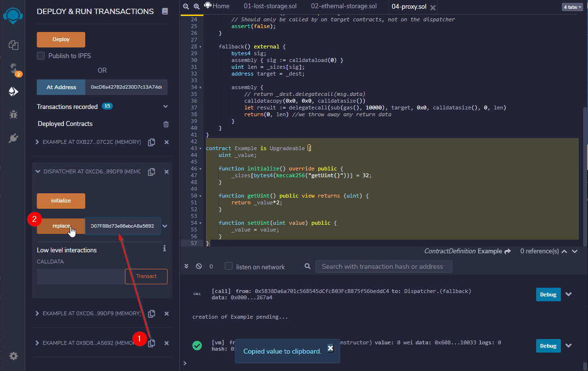
Task: Debug the Dispatcher fallback call
Action: [x=548, y=294]
